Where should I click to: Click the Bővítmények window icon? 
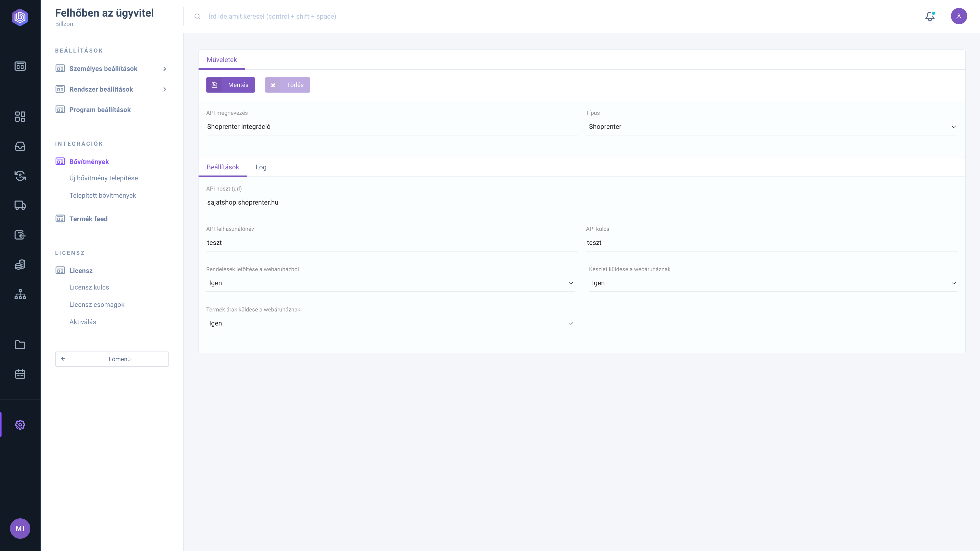pos(60,162)
